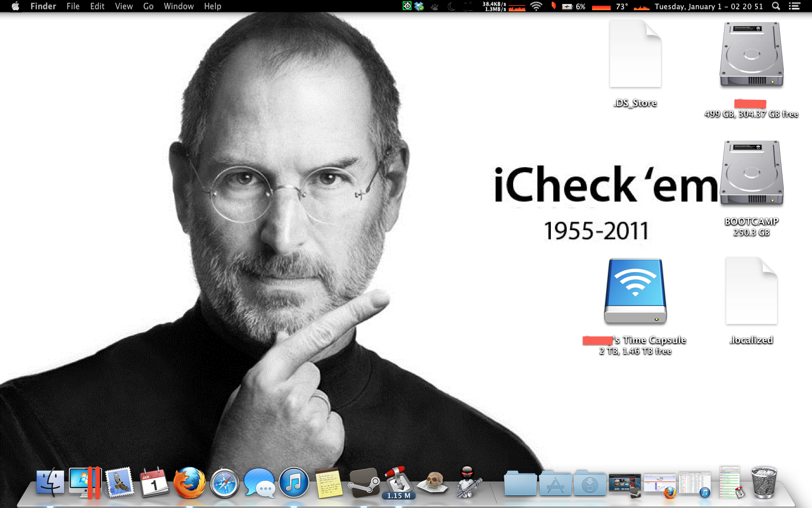Restore the minimized Steam window in Dock
Image resolution: width=812 pixels, height=508 pixels.
pos(625,485)
